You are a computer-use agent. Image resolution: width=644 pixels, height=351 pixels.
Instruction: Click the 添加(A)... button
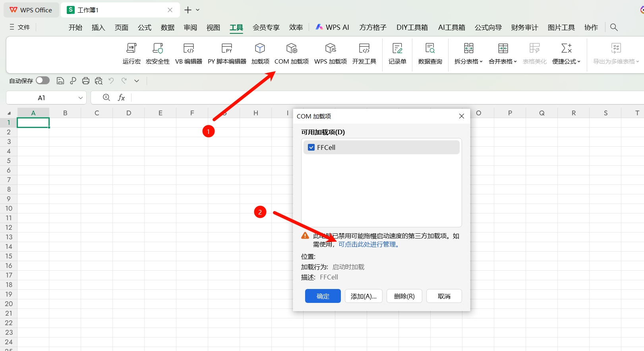[364, 296]
